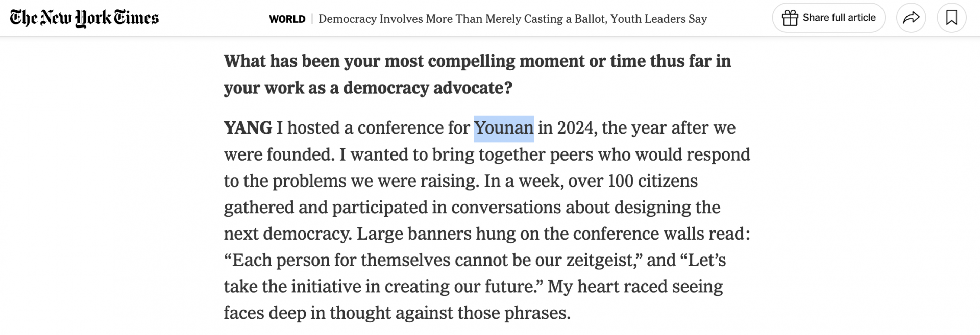The width and height of the screenshot is (980, 335).
Task: Click the question about democracy advocate work
Action: pyautogui.click(x=477, y=74)
